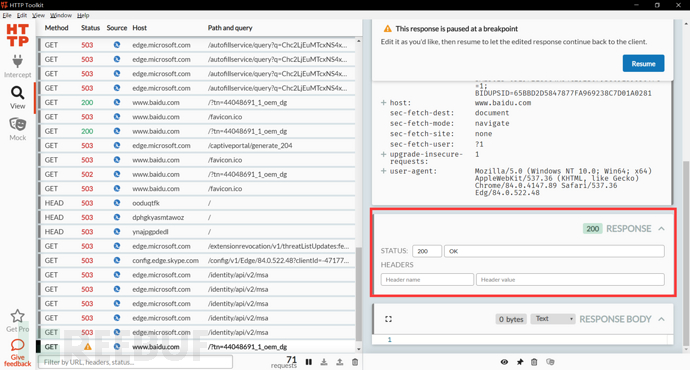Open the Window menu

tap(61, 15)
